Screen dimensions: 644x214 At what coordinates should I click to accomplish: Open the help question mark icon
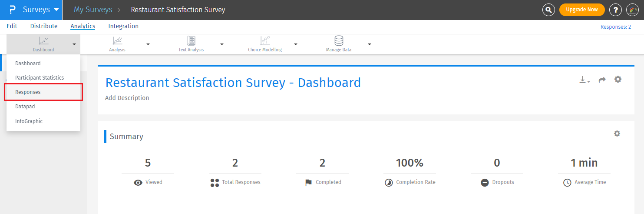615,10
